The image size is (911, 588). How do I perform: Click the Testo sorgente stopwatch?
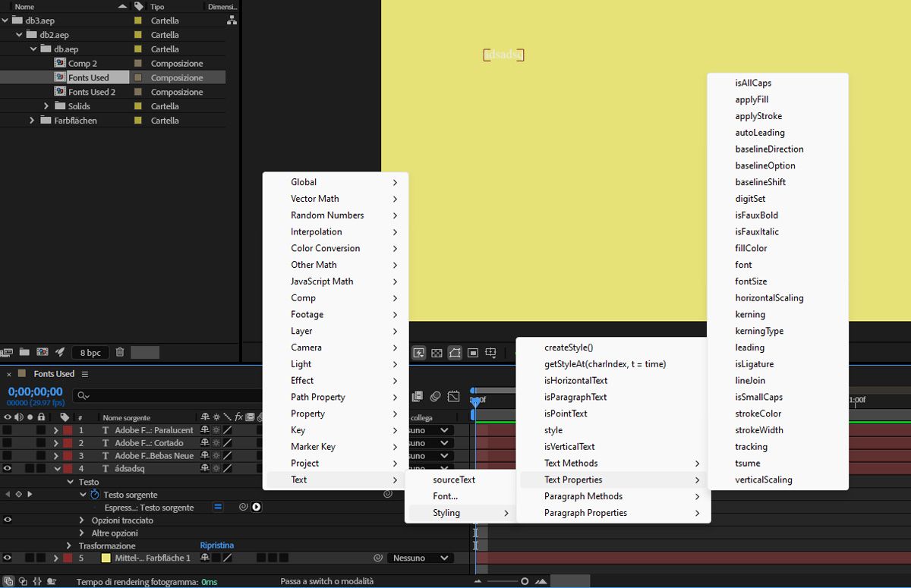[x=95, y=495]
